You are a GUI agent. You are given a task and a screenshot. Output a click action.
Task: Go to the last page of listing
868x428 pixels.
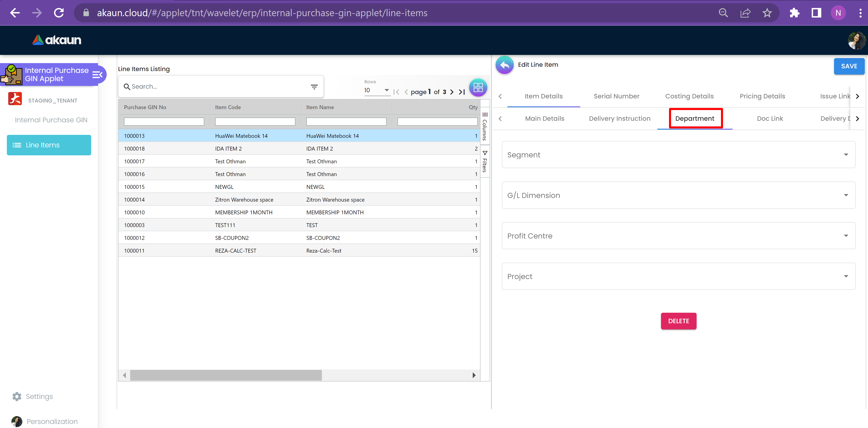(x=462, y=92)
